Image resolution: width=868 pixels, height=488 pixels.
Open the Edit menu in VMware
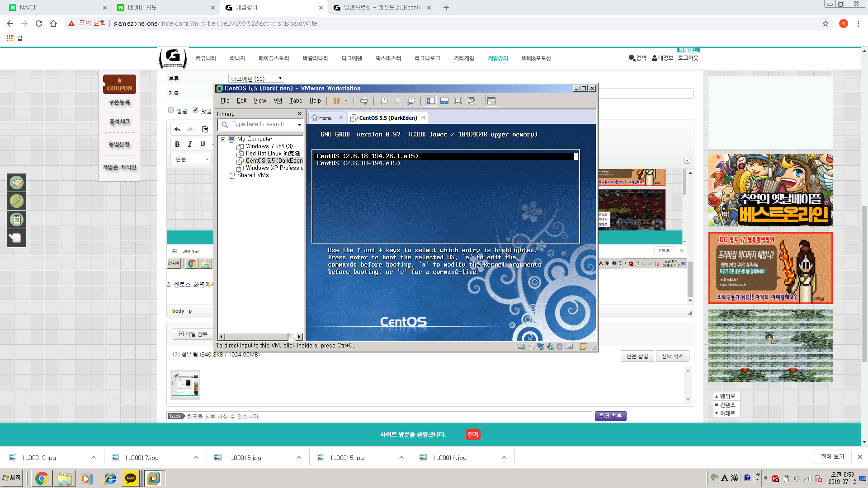(241, 101)
